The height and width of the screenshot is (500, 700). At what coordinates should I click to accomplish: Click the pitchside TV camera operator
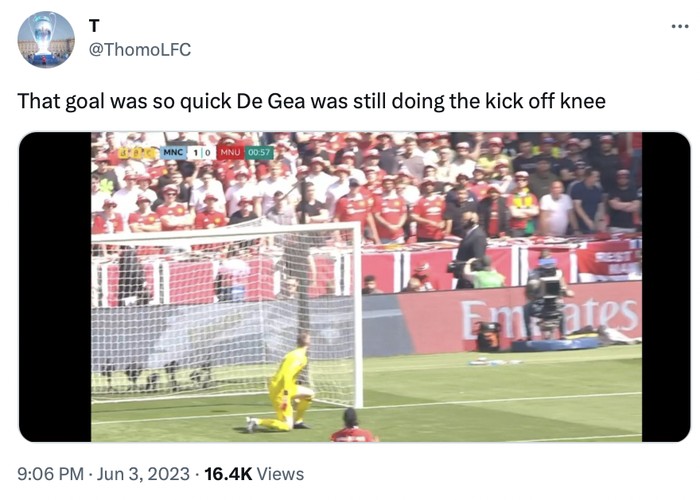tap(545, 293)
